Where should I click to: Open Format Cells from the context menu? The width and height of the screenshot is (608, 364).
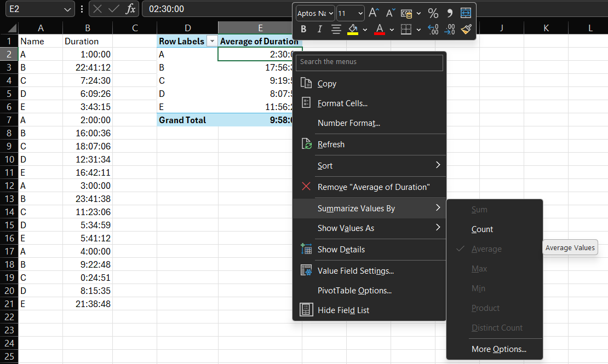coord(369,103)
